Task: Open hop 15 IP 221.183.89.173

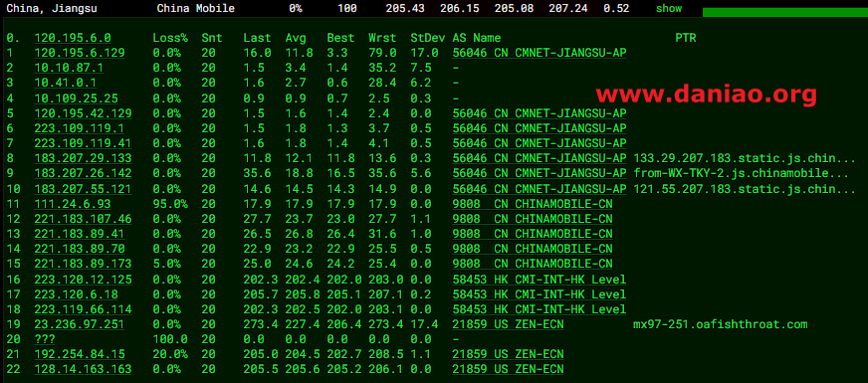Action: (x=83, y=264)
